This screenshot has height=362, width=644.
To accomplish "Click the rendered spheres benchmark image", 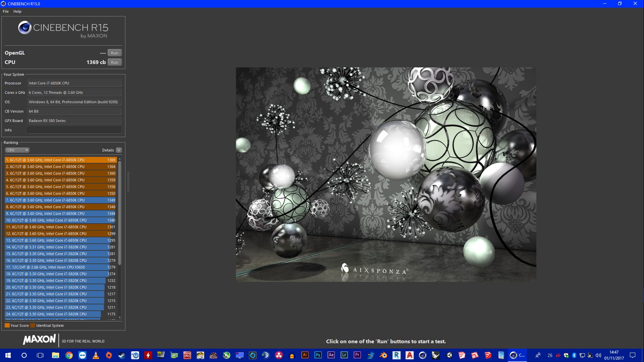I will pos(386,174).
